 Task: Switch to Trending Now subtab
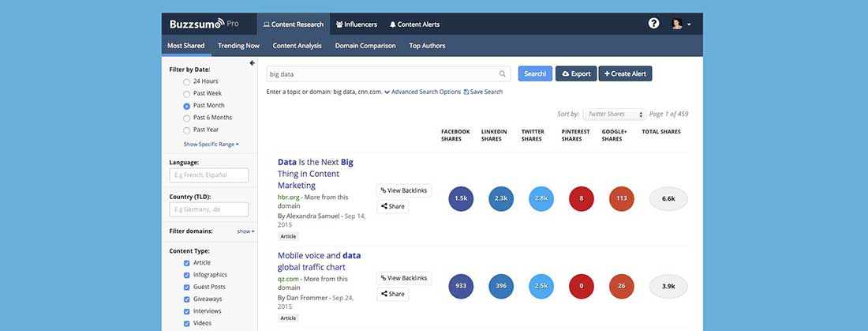238,46
